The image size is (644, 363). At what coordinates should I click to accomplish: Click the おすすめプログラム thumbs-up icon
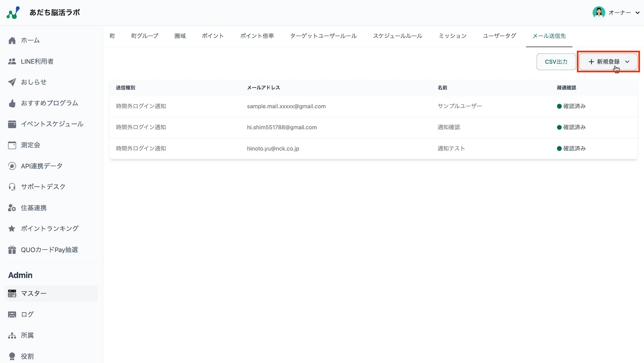12,103
